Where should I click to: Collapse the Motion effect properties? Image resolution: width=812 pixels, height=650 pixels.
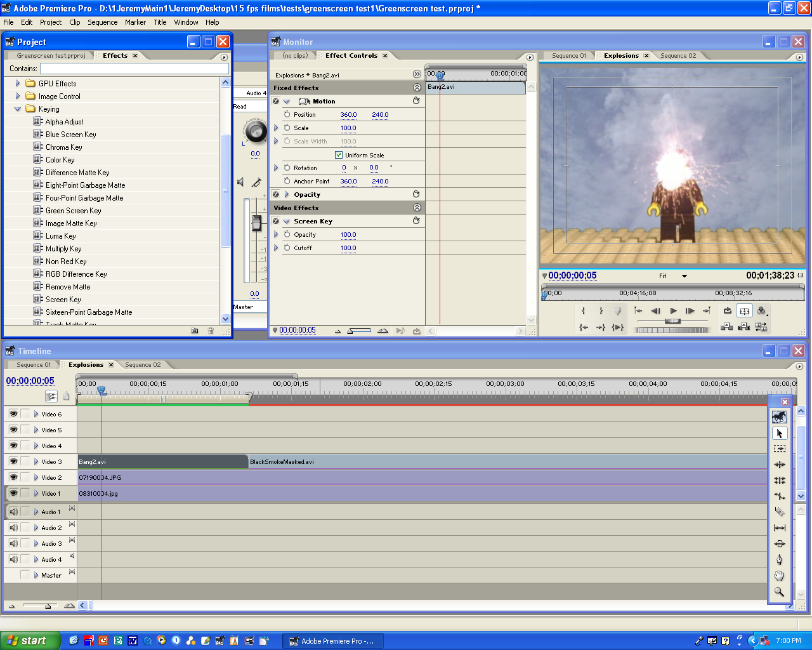point(287,102)
